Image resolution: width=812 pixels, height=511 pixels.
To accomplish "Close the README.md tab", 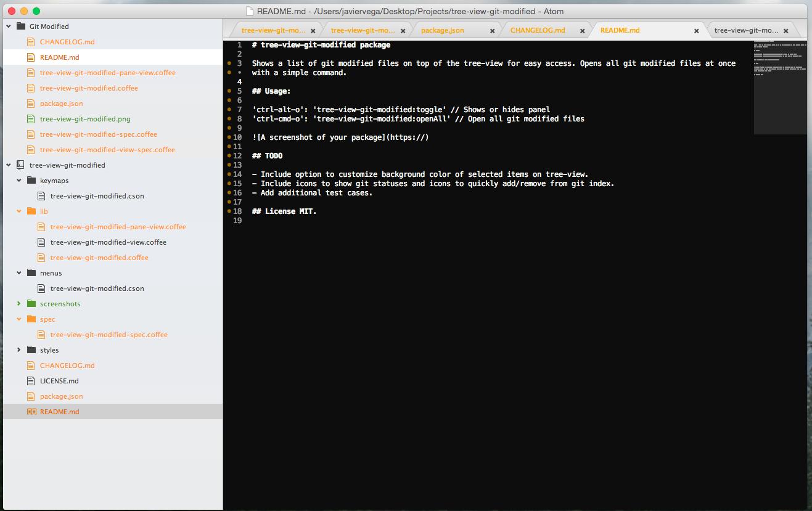I will 697,31.
